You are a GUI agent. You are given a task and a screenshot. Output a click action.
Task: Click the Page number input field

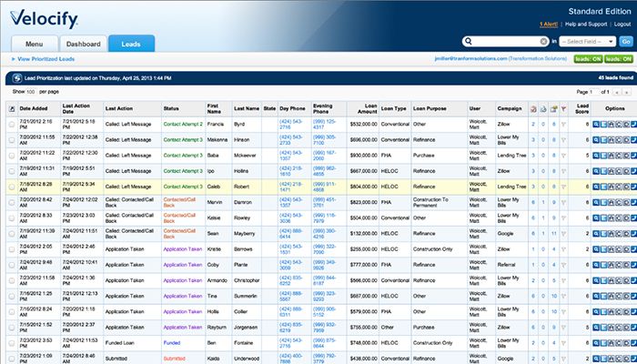tap(594, 92)
